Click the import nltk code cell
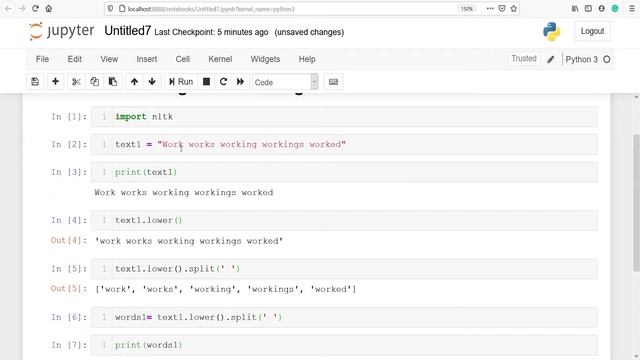This screenshot has width=640, height=360. tap(344, 117)
